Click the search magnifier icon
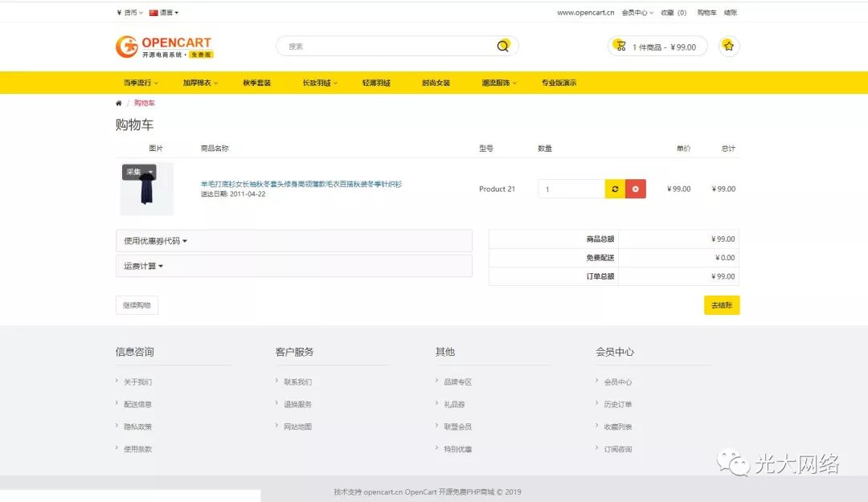The image size is (868, 502). 503,47
